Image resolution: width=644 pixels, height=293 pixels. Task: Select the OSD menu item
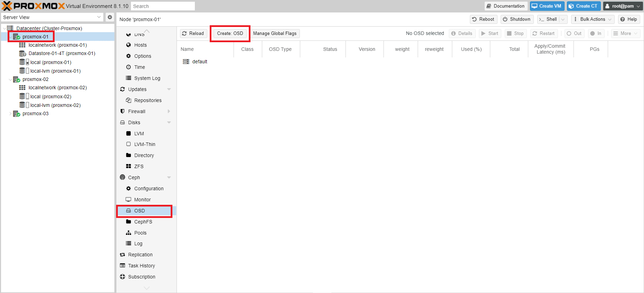146,211
